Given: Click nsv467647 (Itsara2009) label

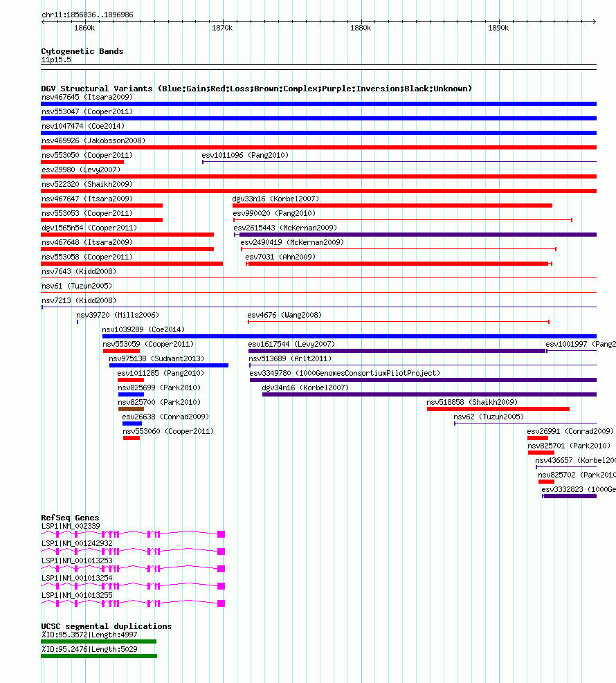Looking at the screenshot, I should pyautogui.click(x=87, y=199).
